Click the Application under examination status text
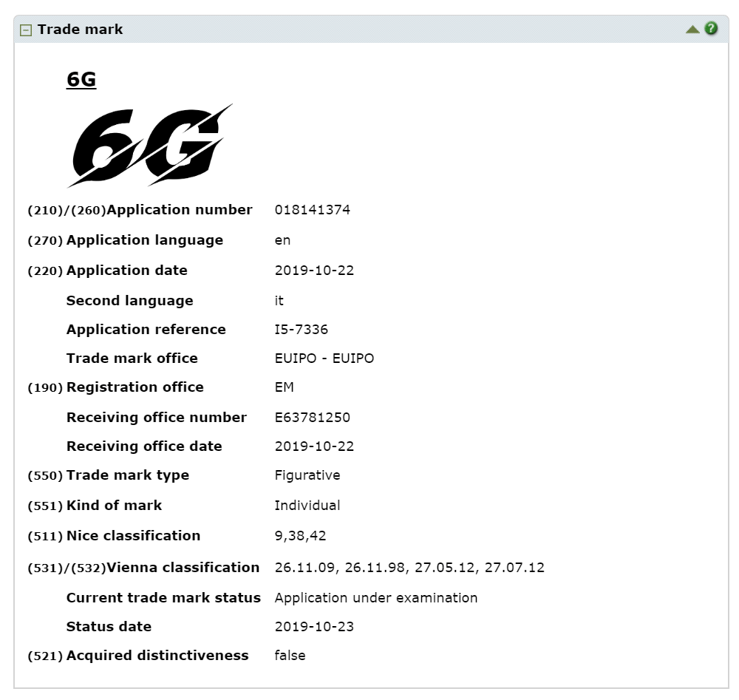The width and height of the screenshot is (739, 700). click(x=375, y=598)
